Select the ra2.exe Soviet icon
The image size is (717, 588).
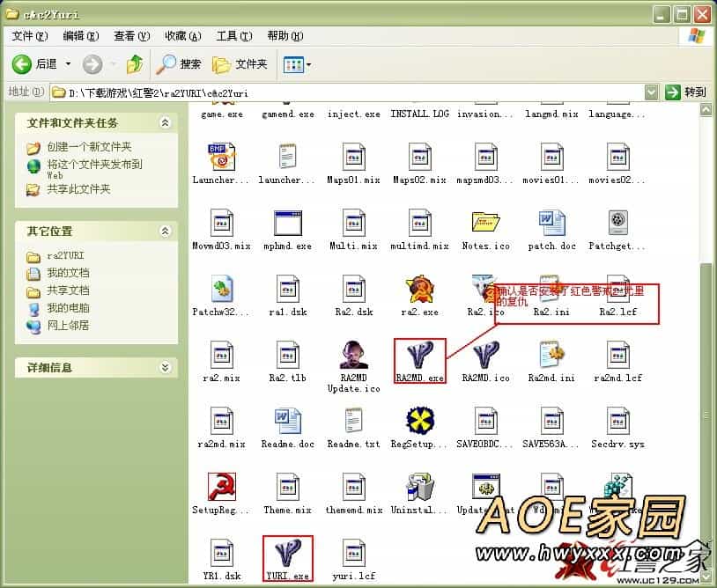pyautogui.click(x=420, y=290)
